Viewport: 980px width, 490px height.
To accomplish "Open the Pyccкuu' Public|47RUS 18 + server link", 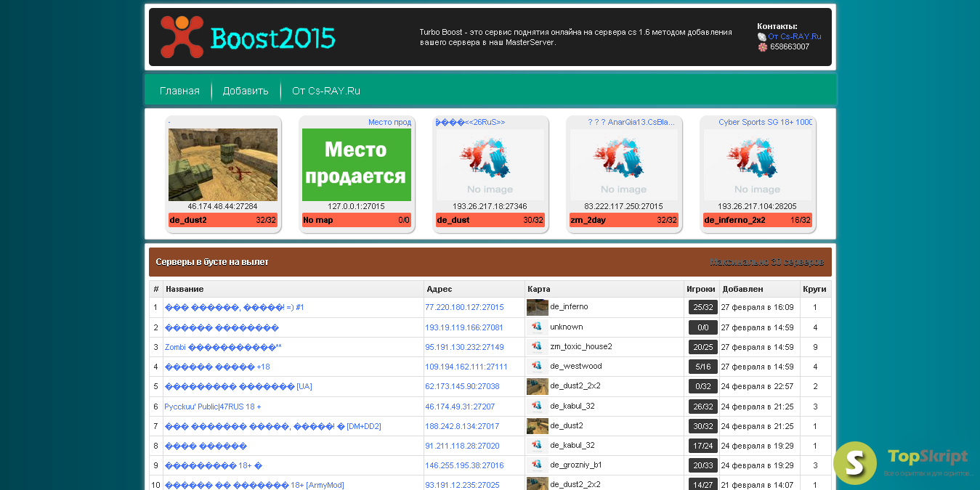I will pos(213,407).
